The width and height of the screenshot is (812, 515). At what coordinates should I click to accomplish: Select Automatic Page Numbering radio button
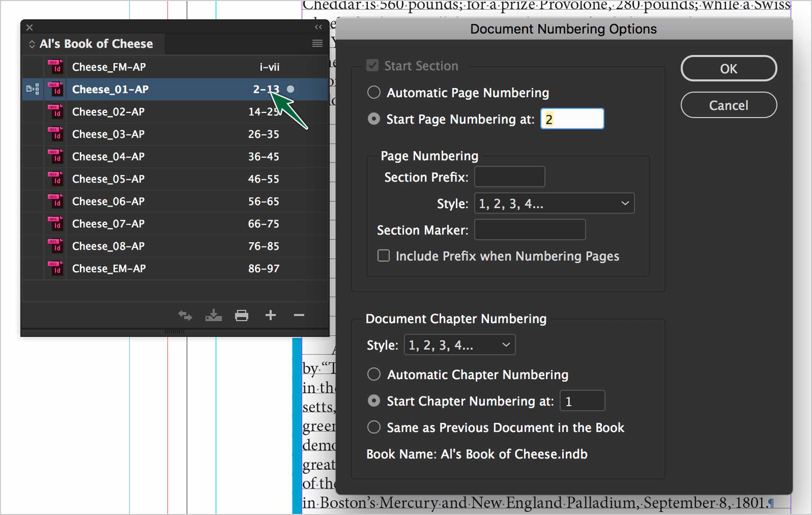point(374,92)
